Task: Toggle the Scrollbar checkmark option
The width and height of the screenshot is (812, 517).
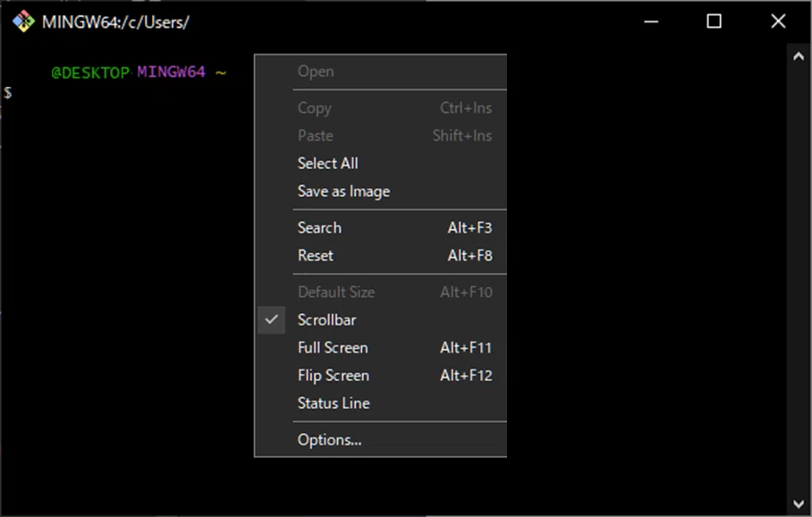Action: [381, 320]
